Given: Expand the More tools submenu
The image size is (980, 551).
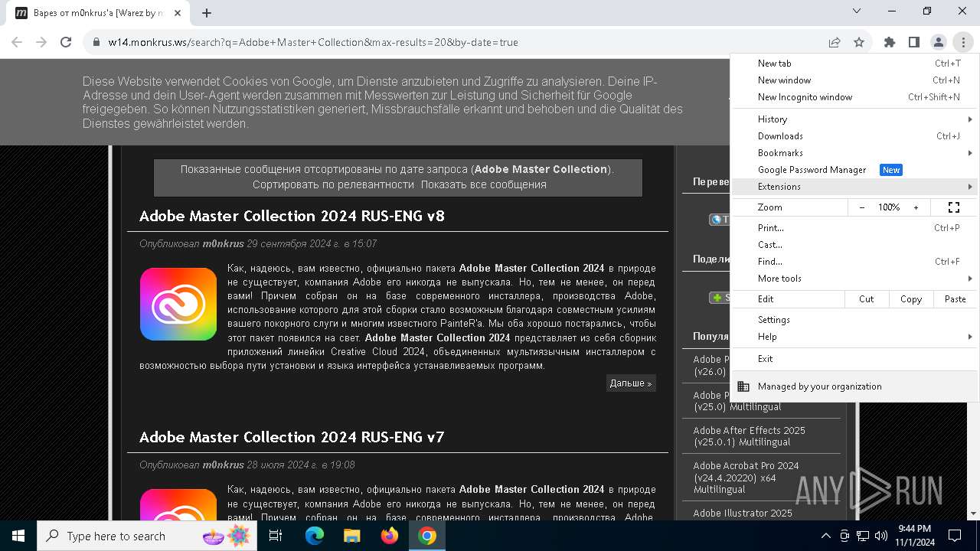Looking at the screenshot, I should click(x=854, y=279).
